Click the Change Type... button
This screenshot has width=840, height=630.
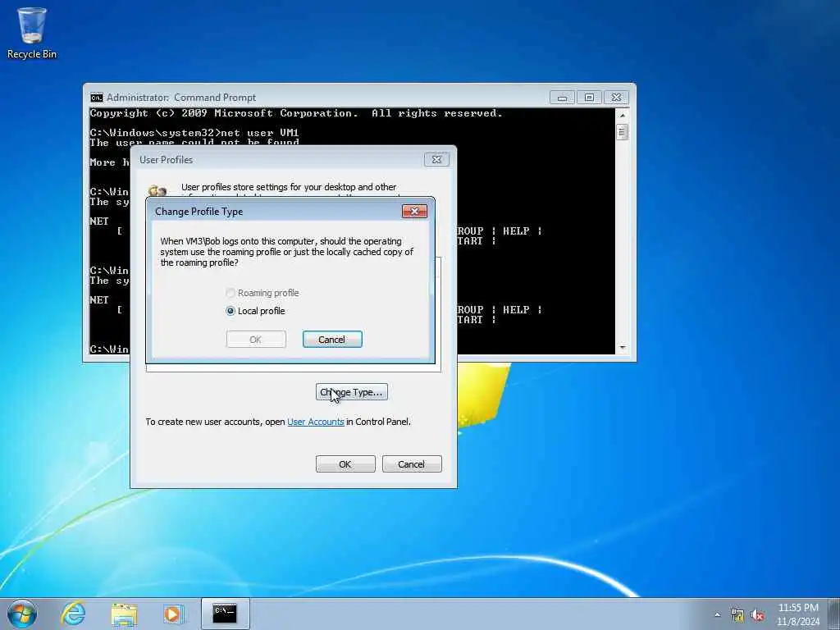(x=351, y=392)
